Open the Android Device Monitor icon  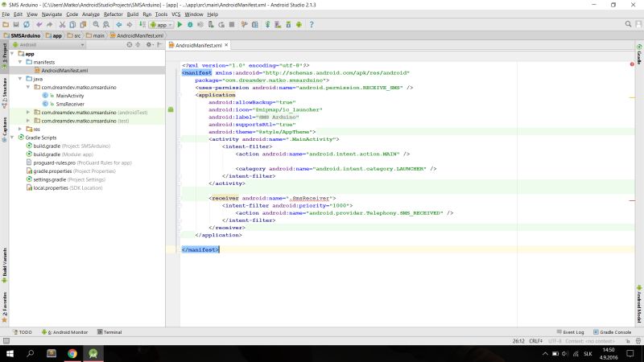pyautogui.click(x=299, y=25)
